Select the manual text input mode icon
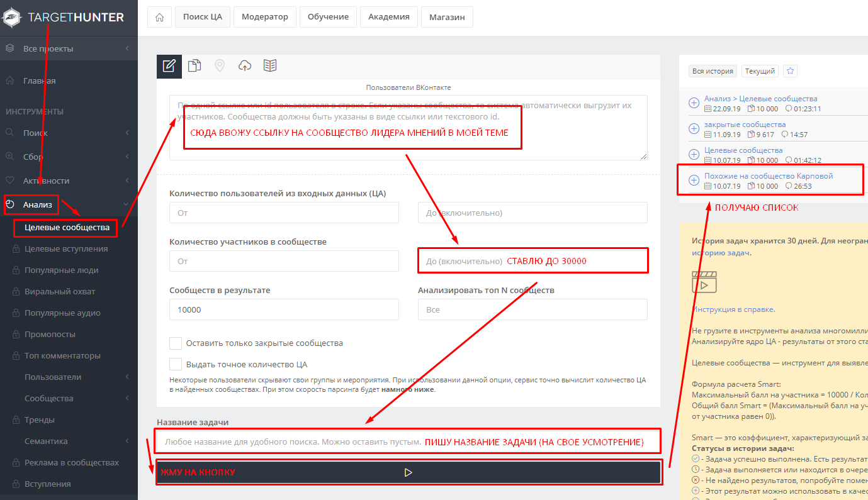 pos(169,66)
